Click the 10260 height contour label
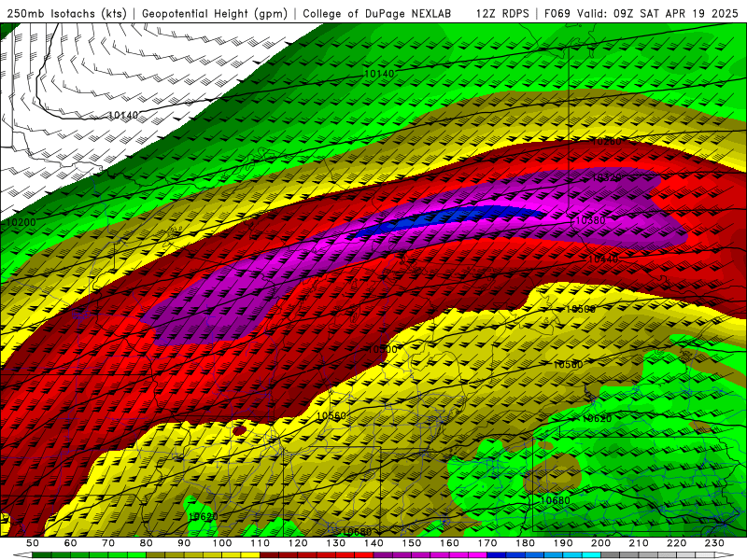The image size is (747, 560). tap(606, 142)
